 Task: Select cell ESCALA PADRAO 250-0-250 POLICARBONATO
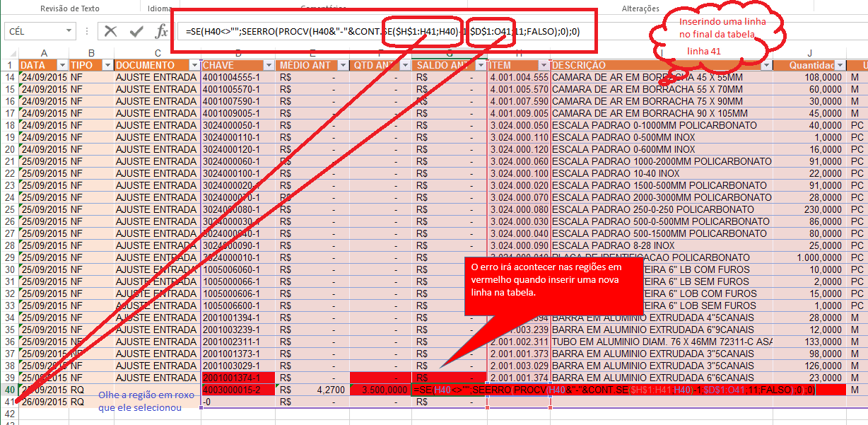pyautogui.click(x=662, y=209)
